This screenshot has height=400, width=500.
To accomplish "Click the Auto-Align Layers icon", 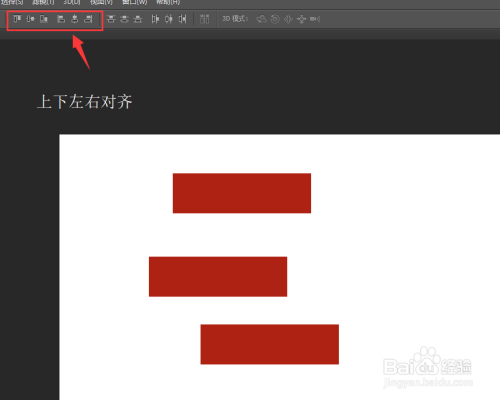I will click(x=204, y=19).
